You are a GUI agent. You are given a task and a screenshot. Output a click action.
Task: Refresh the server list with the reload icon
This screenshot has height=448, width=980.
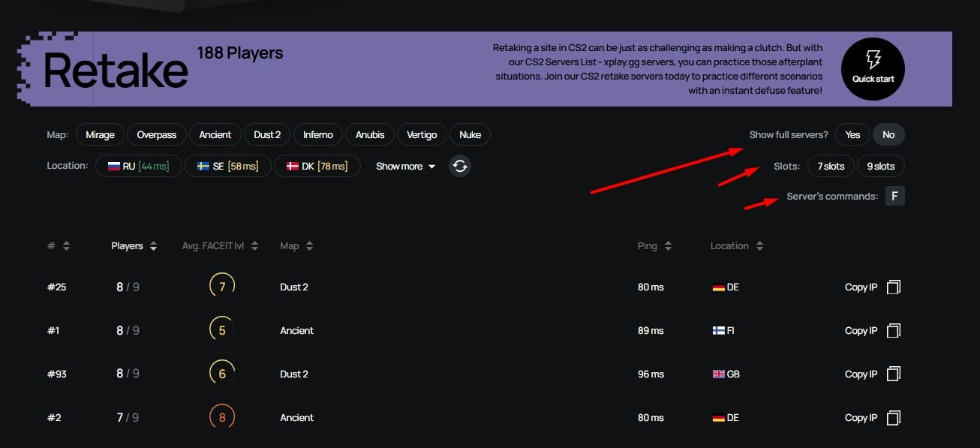click(460, 166)
